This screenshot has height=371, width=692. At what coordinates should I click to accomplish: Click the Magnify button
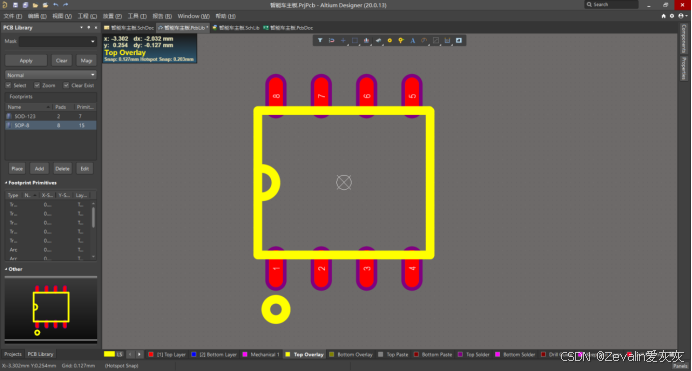click(86, 60)
